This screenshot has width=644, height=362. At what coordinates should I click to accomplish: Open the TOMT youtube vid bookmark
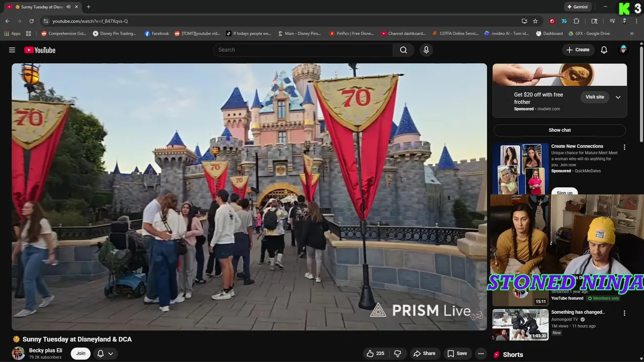click(197, 34)
